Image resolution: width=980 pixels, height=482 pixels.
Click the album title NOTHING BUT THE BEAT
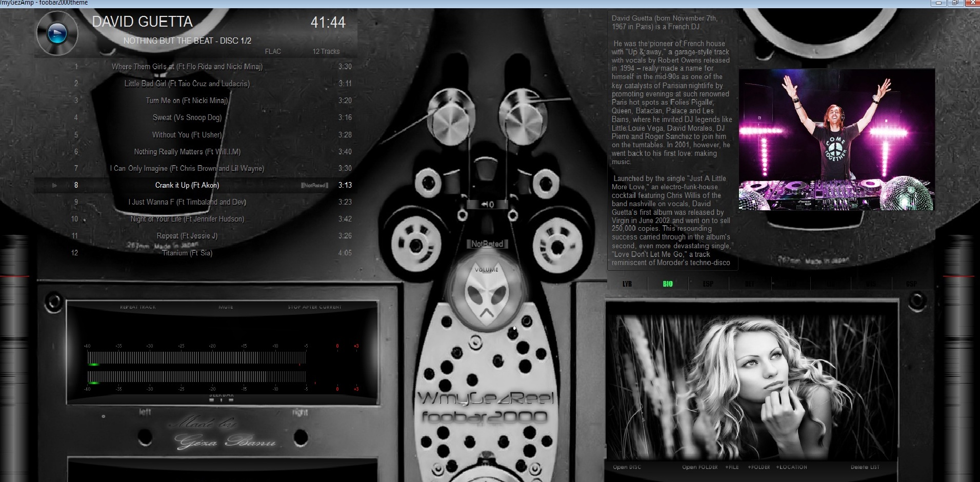click(x=187, y=41)
